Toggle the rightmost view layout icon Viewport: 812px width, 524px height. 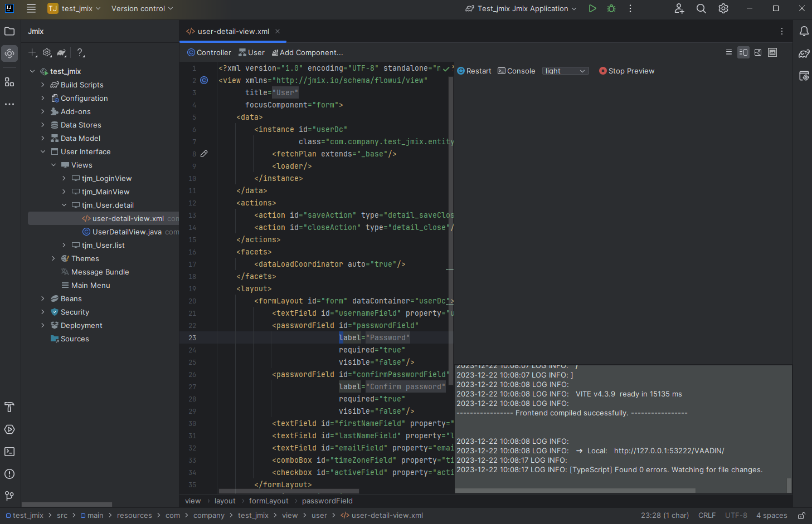pyautogui.click(x=772, y=52)
